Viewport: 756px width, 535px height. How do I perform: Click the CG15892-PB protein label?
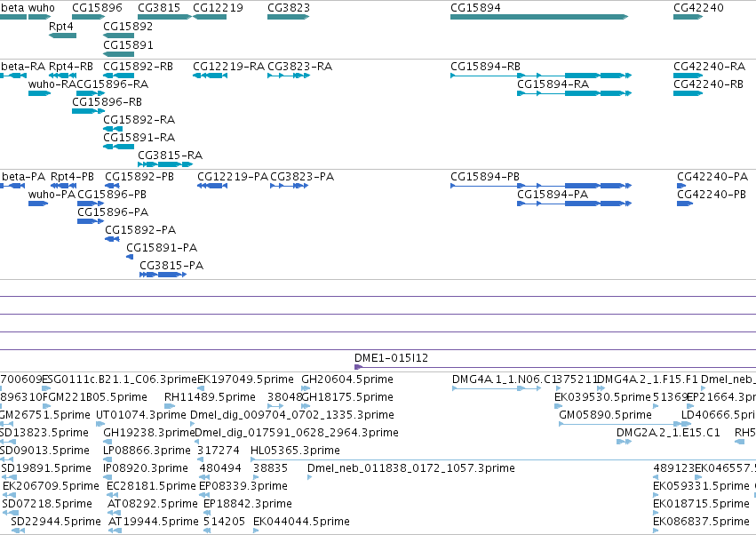[x=139, y=177]
